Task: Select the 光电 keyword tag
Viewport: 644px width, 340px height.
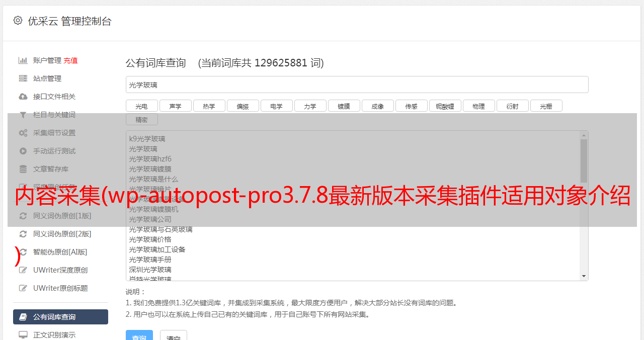Action: coord(141,106)
